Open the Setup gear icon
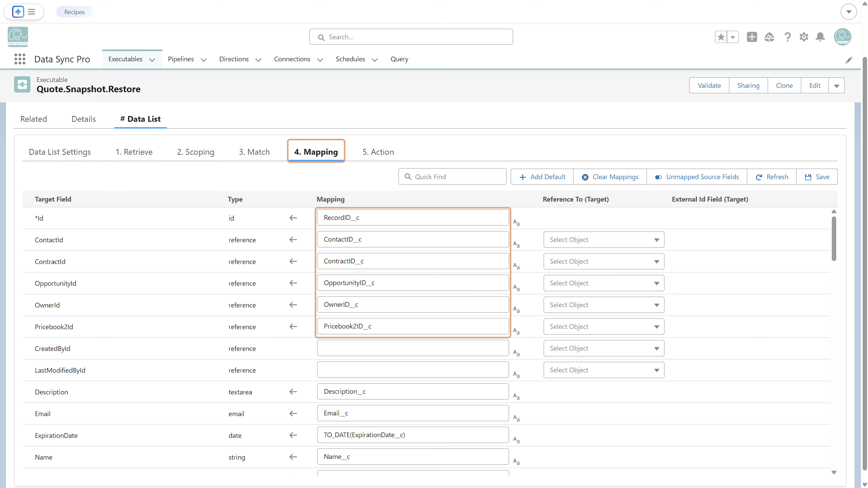 coord(804,37)
